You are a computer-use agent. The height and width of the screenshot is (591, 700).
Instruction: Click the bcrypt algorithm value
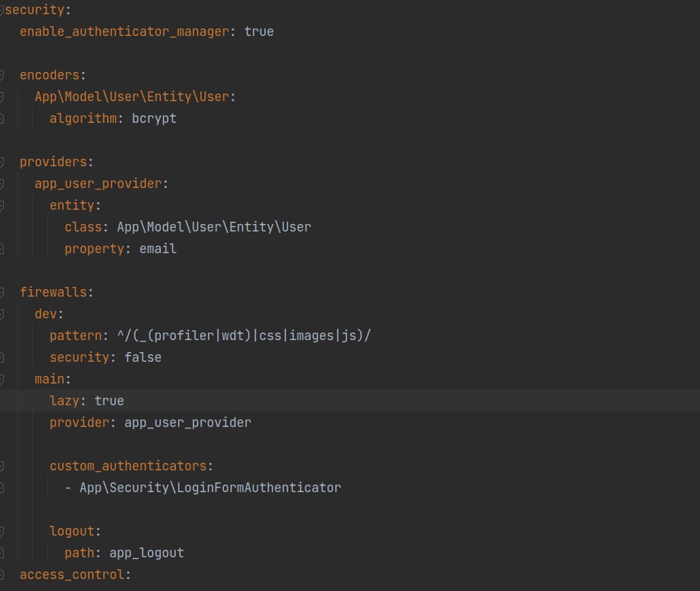154,119
